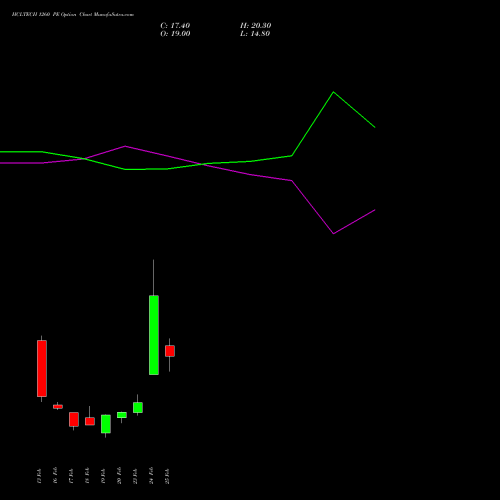
Task: Select the red candle for 25 Feb
Action: [x=170, y=351]
